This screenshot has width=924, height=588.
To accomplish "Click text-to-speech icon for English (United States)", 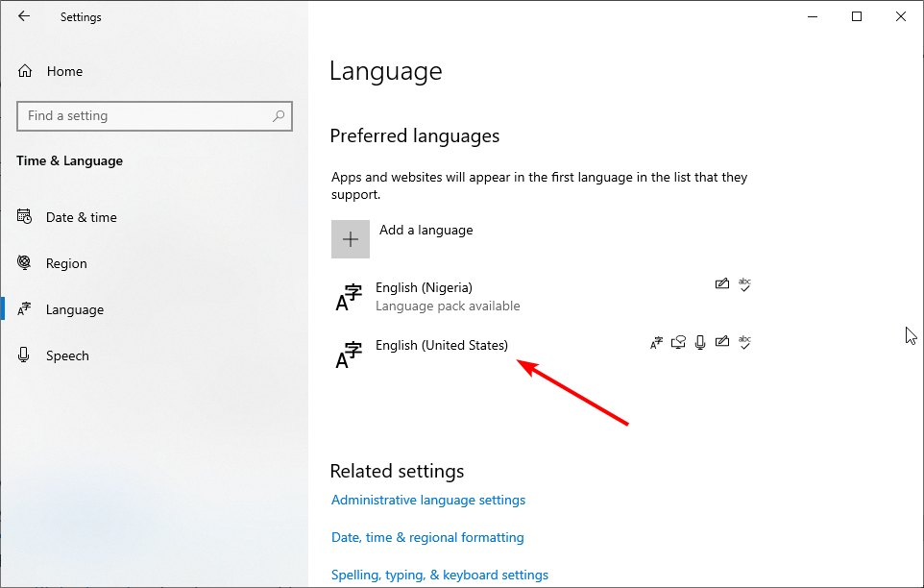I will click(678, 342).
